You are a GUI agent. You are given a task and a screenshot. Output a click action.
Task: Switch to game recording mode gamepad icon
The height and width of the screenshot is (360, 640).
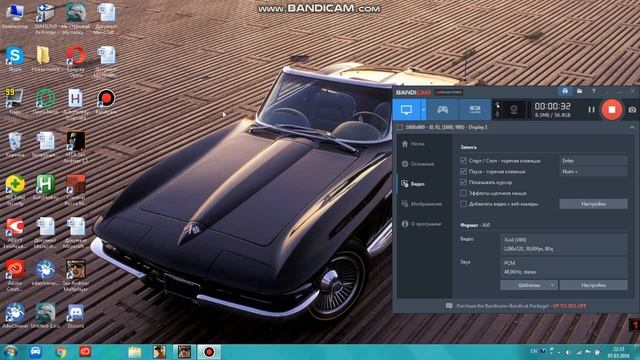[x=442, y=109]
